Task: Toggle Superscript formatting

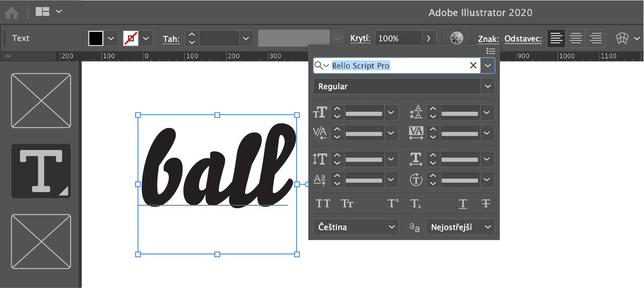Action: (393, 203)
